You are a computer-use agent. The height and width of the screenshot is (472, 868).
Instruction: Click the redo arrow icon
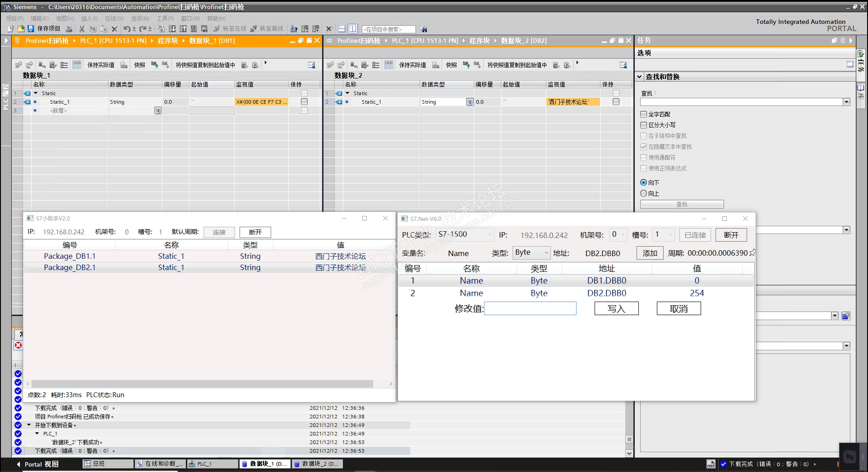tap(143, 29)
